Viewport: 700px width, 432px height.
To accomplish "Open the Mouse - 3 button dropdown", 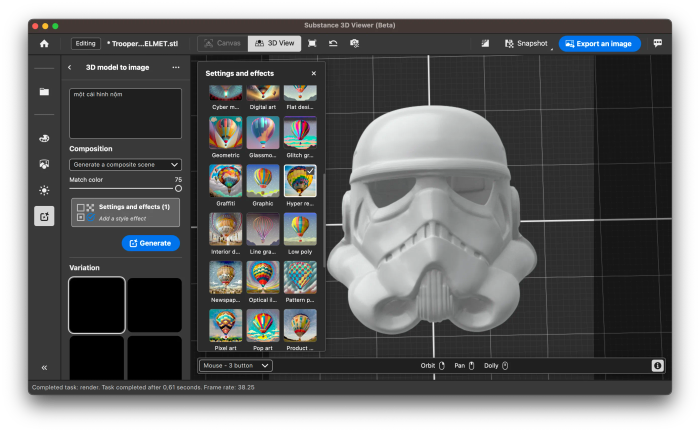I will pyautogui.click(x=236, y=366).
